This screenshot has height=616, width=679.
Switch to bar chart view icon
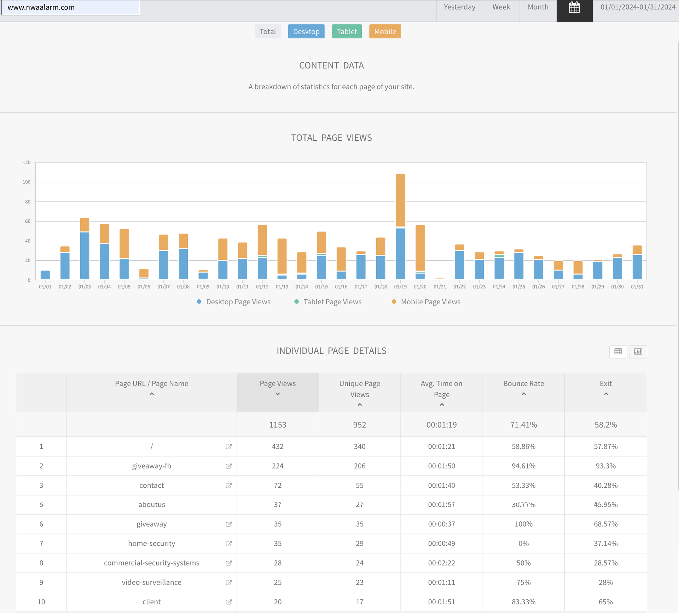click(x=638, y=351)
